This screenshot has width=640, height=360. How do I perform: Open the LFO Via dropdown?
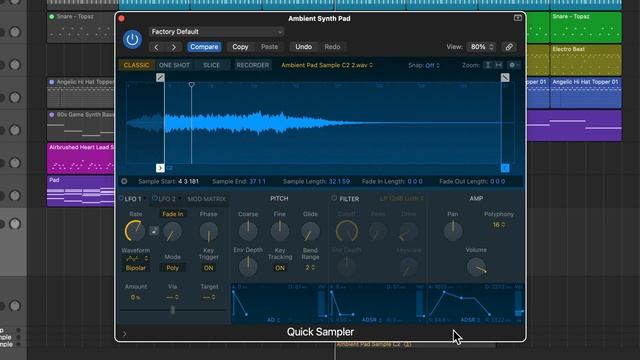(172, 297)
